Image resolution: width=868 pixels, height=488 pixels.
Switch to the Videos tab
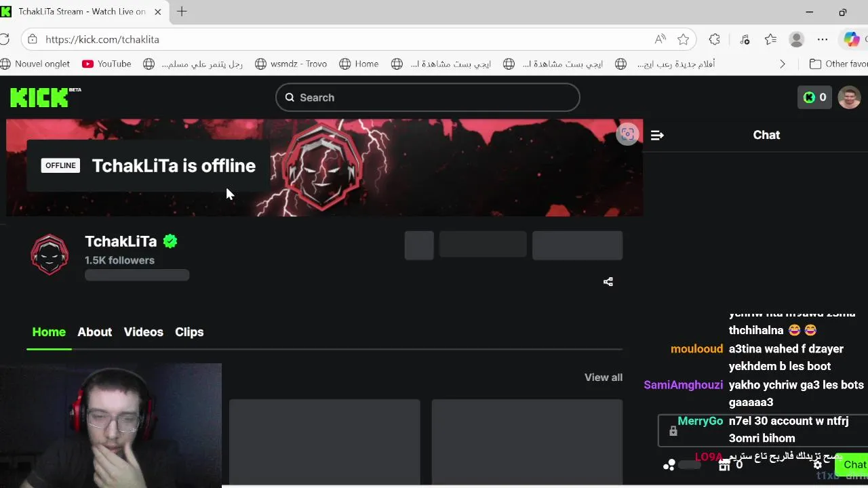pyautogui.click(x=143, y=332)
